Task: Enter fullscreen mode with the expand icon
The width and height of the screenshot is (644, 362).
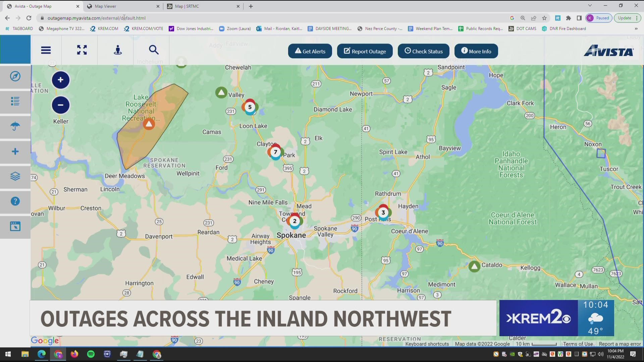Action: pos(82,50)
